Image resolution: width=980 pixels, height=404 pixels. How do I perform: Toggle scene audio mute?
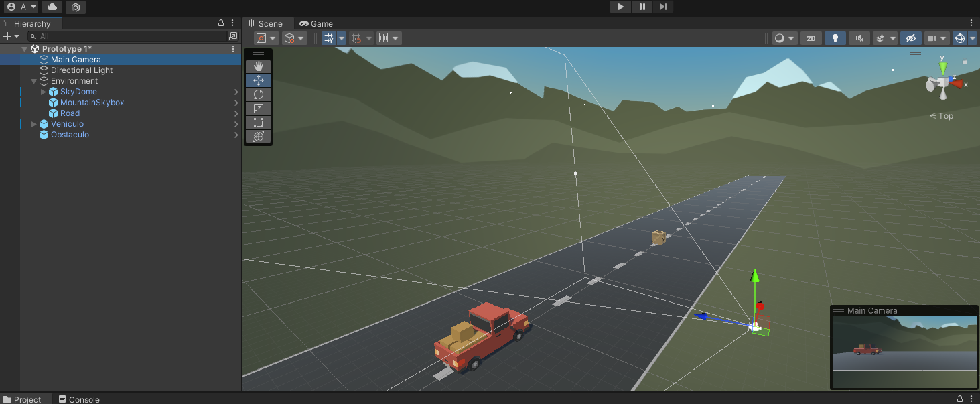(x=859, y=38)
